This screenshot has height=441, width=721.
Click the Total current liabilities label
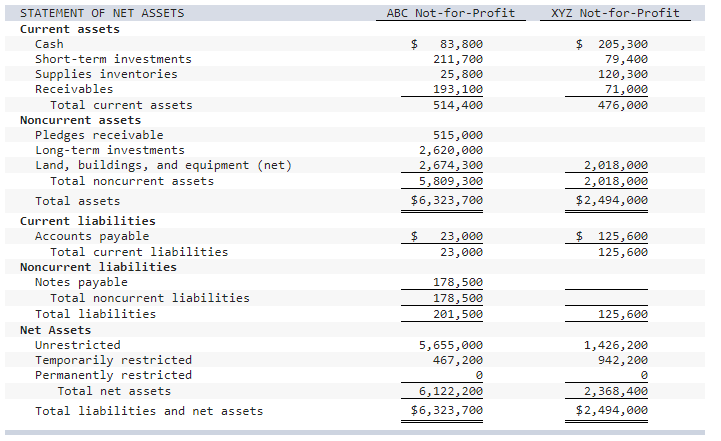point(139,252)
